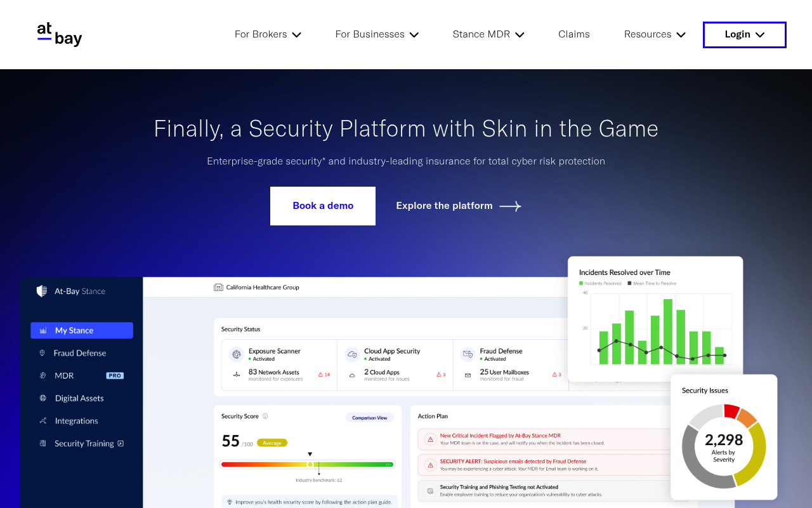
Task: Click the Book a demo button
Action: [x=323, y=206]
